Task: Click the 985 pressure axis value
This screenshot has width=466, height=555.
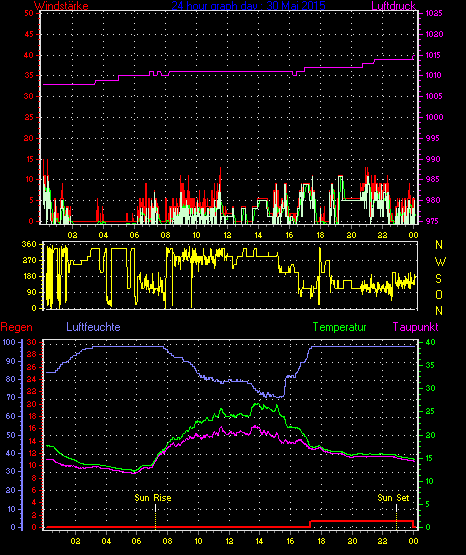Action: [433, 179]
